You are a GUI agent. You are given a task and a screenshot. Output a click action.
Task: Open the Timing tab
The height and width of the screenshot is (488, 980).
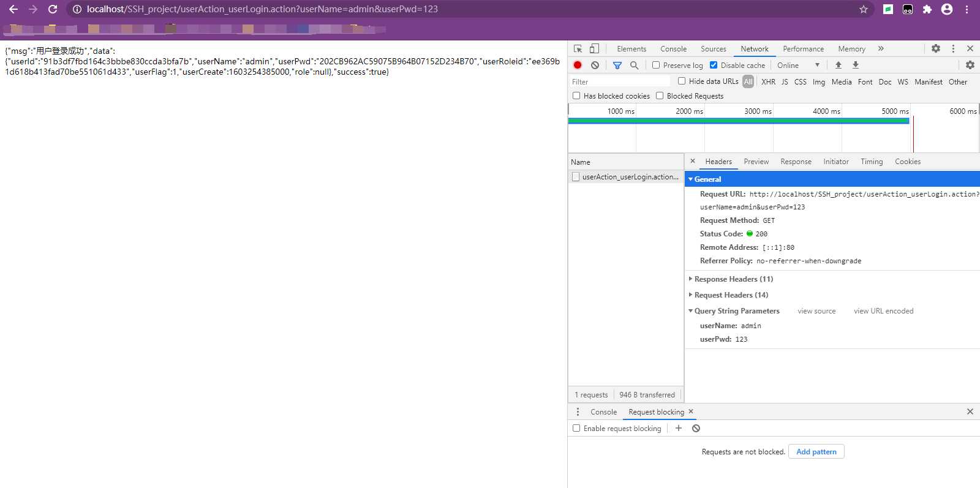pos(872,162)
